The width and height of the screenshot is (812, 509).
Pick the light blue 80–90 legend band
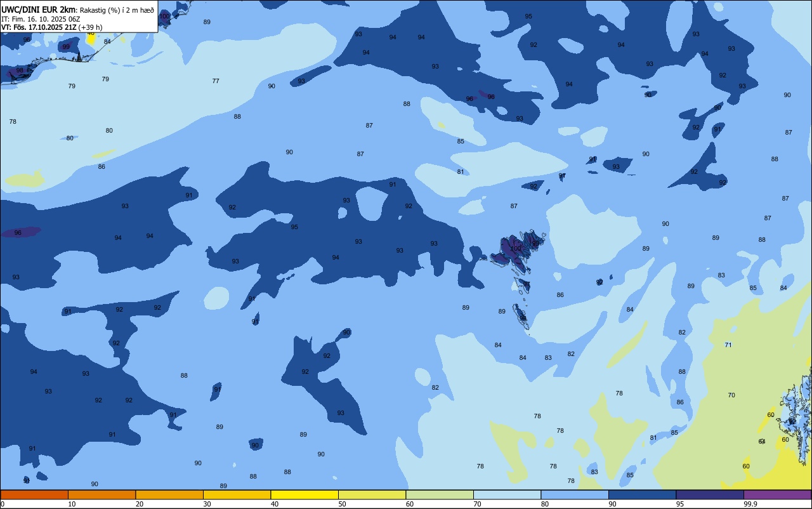pos(575,494)
